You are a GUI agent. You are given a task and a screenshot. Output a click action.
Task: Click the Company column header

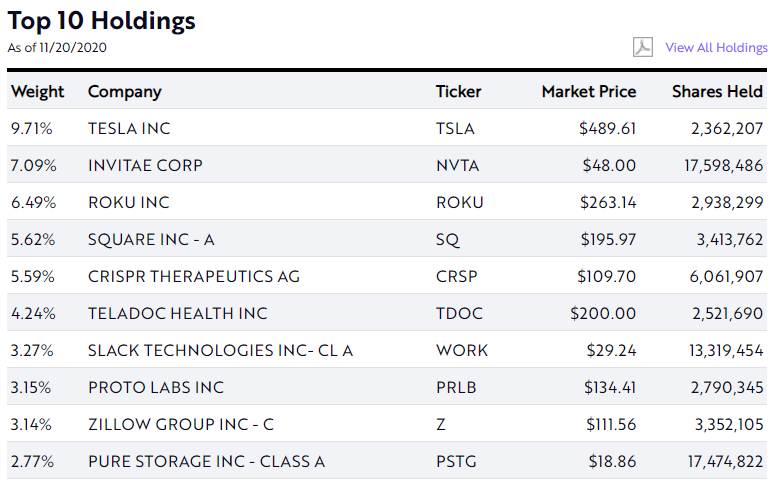point(124,92)
